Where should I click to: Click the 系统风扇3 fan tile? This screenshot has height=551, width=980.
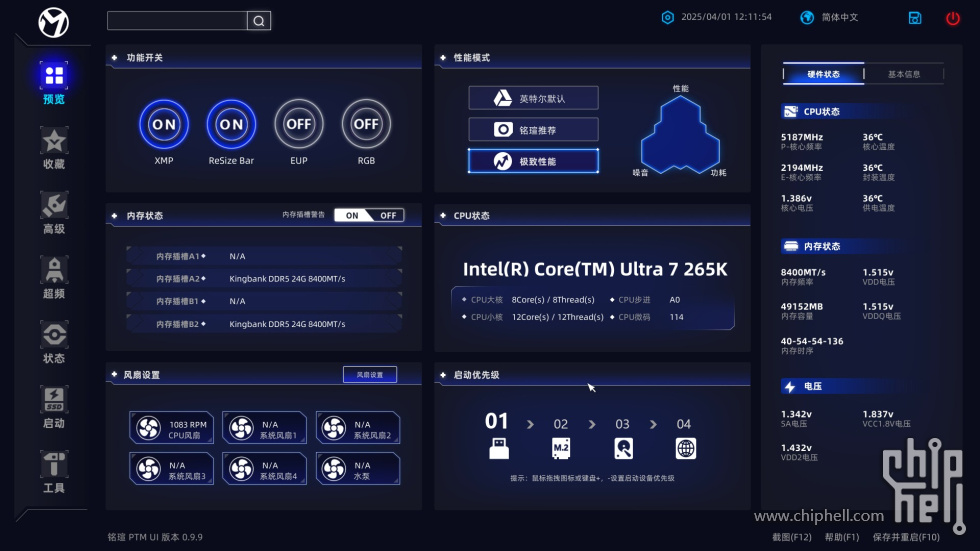point(171,469)
